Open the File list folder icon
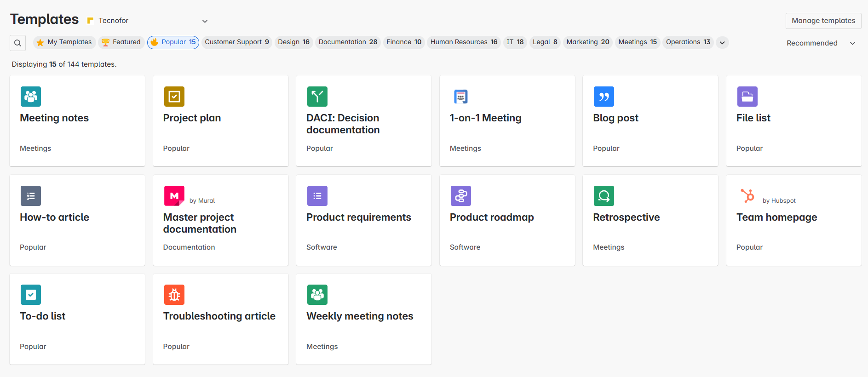The height and width of the screenshot is (377, 868). [x=747, y=97]
